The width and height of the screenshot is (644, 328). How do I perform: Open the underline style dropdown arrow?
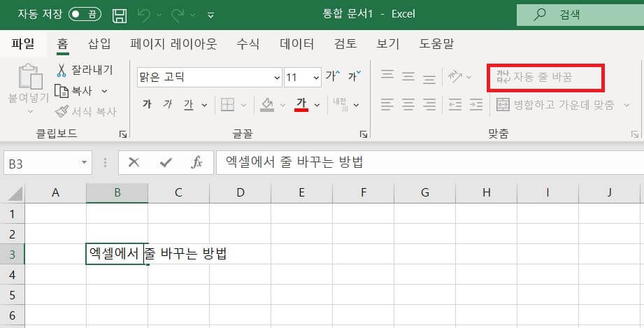204,105
